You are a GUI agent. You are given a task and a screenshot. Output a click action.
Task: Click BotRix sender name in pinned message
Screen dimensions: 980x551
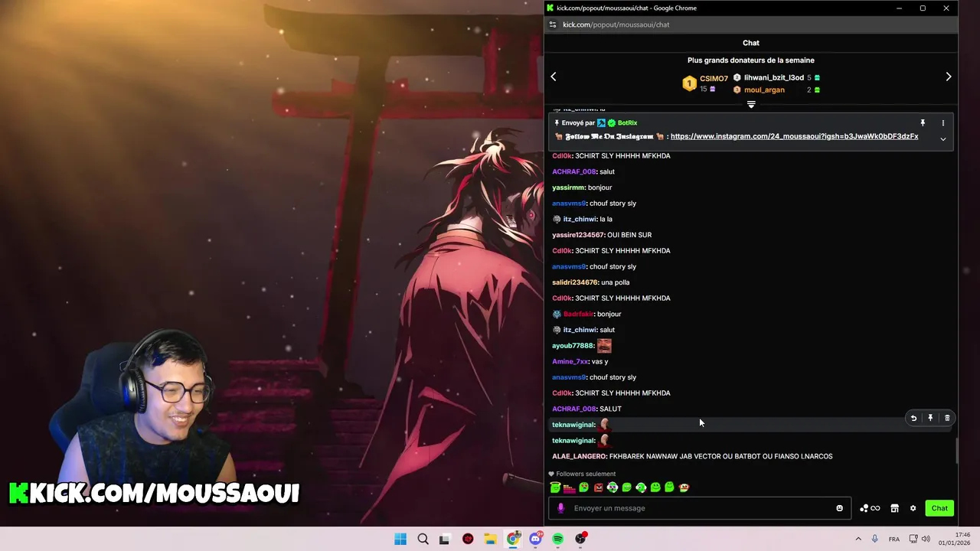click(627, 122)
